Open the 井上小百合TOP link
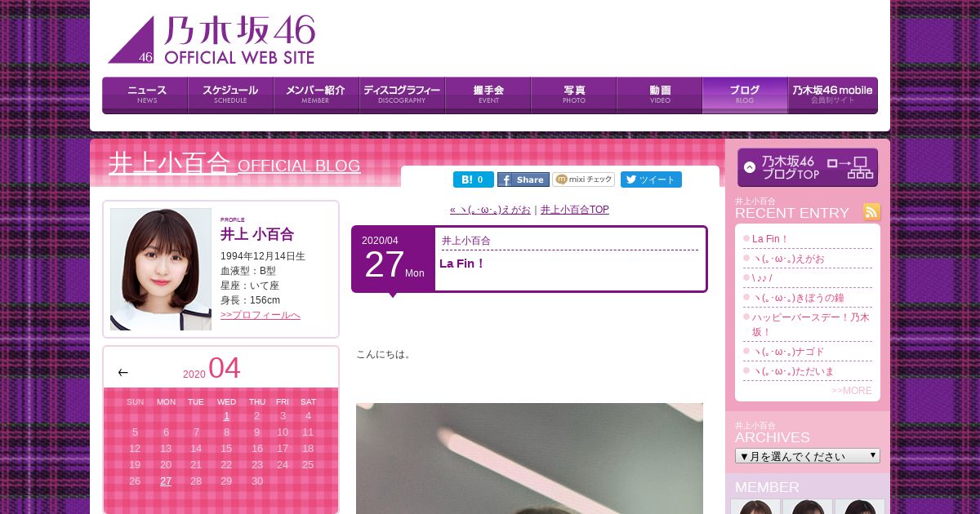 (x=575, y=210)
